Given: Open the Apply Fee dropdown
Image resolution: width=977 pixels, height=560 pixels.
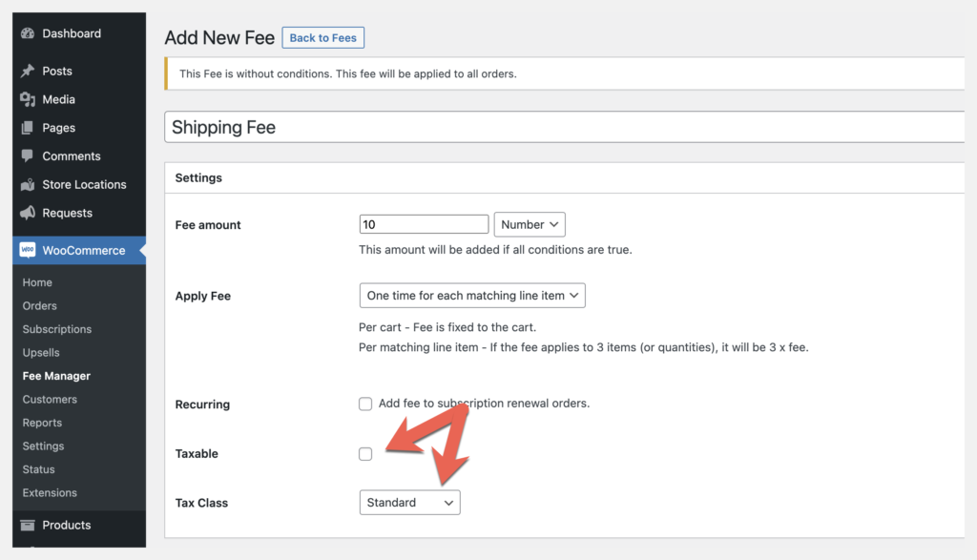Looking at the screenshot, I should click(471, 296).
